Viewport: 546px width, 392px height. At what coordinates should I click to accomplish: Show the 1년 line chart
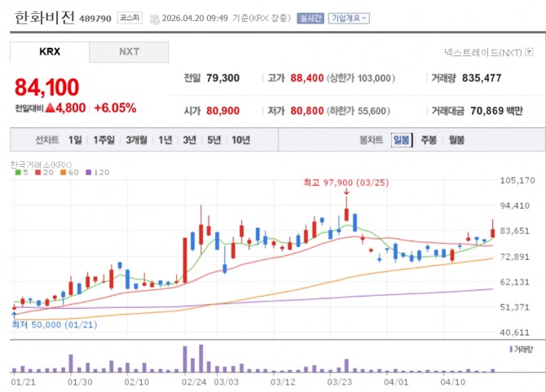coord(165,140)
